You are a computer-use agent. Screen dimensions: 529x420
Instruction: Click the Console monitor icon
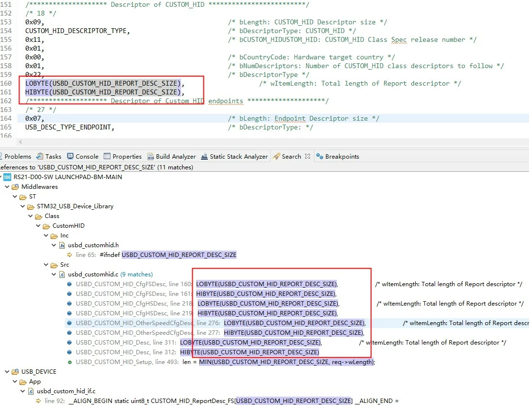70,156
